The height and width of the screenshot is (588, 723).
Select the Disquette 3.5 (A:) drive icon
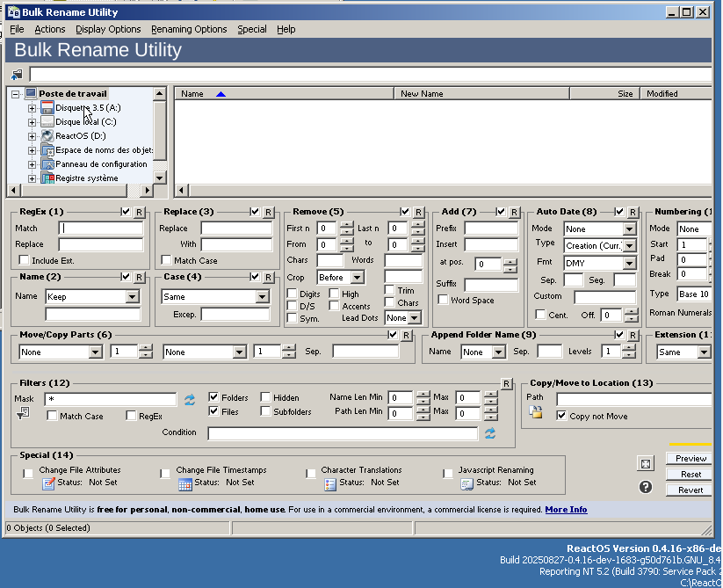[x=47, y=108]
